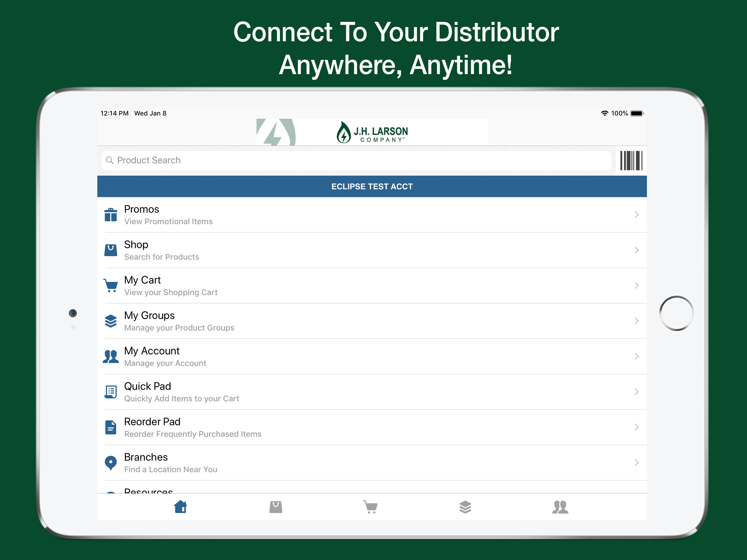Click 'Reorder Frequently Purchased Items' text
This screenshot has height=560, width=747.
[x=193, y=434]
